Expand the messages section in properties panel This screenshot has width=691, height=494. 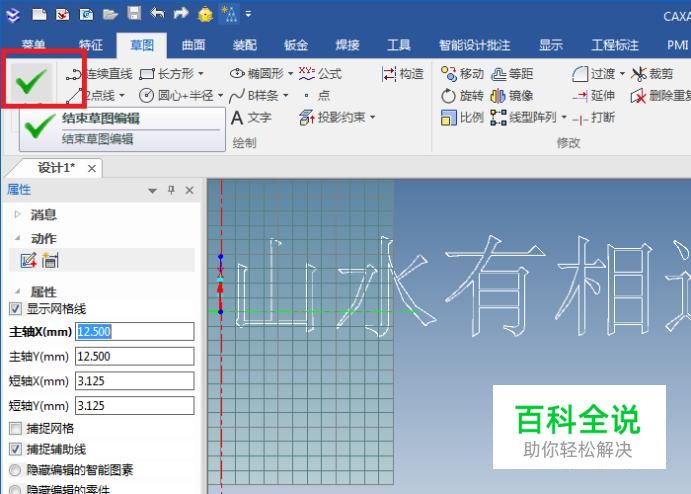[x=18, y=214]
